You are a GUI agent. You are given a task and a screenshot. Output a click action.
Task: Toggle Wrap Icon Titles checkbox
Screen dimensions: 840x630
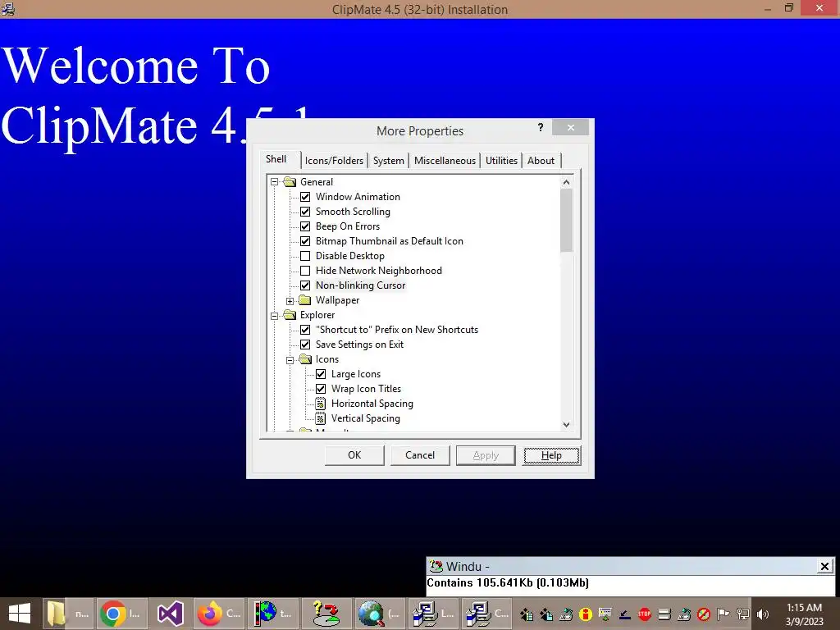[321, 388]
